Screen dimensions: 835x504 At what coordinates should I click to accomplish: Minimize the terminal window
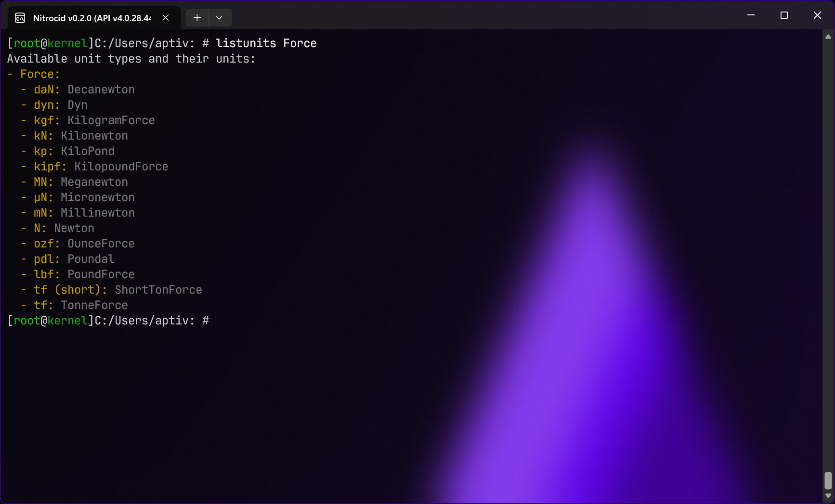click(x=751, y=15)
